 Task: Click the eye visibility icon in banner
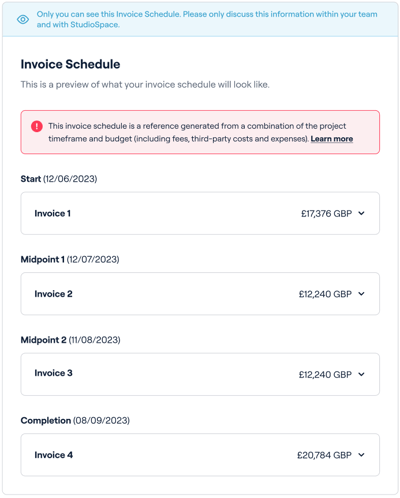click(x=23, y=19)
